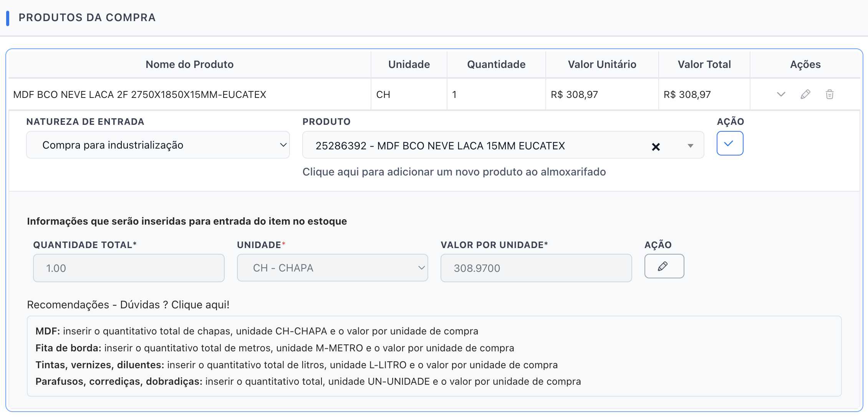Click the chevron icon in the product row
868x417 pixels.
click(781, 94)
